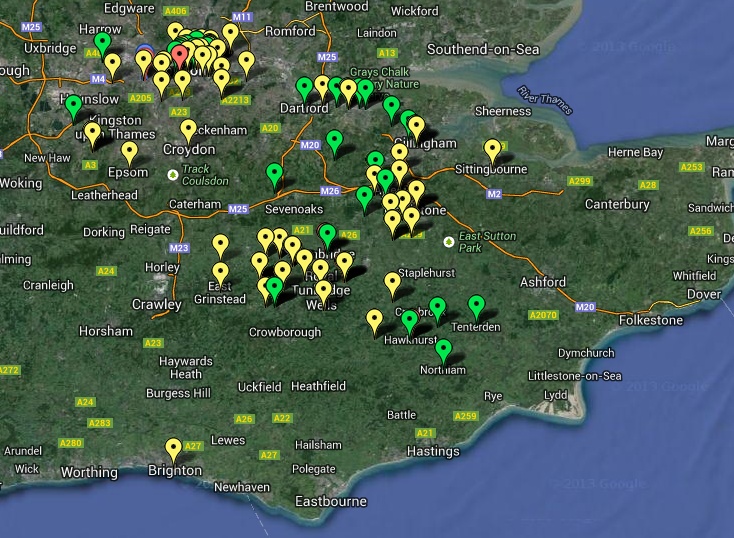Select the green marker near Hounslow
This screenshot has height=538, width=734.
tap(73, 105)
